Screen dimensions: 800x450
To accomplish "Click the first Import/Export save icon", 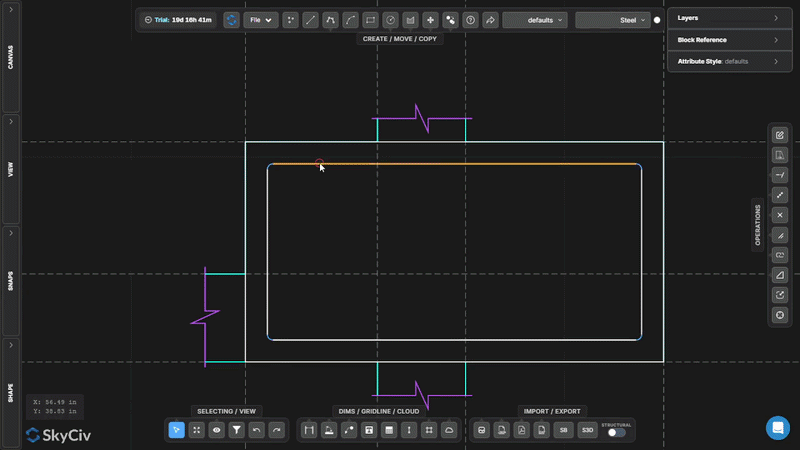I will [482, 430].
